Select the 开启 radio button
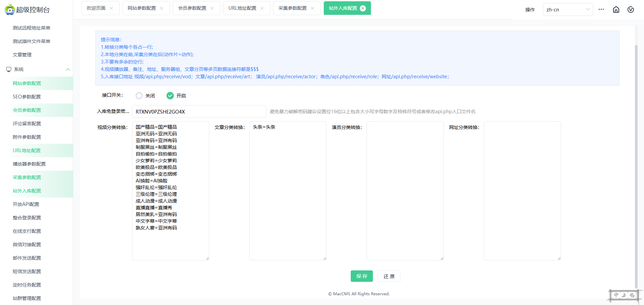Screen dimensions: 644x305 coord(170,96)
